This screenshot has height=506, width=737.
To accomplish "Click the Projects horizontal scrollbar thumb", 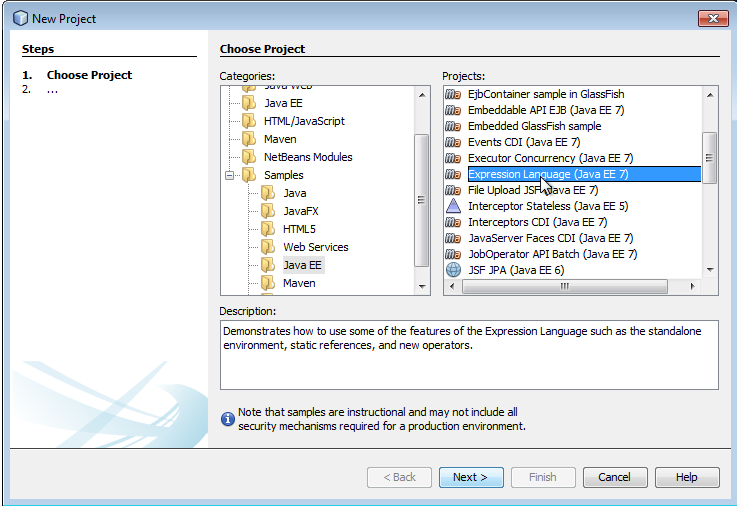I will (x=565, y=286).
